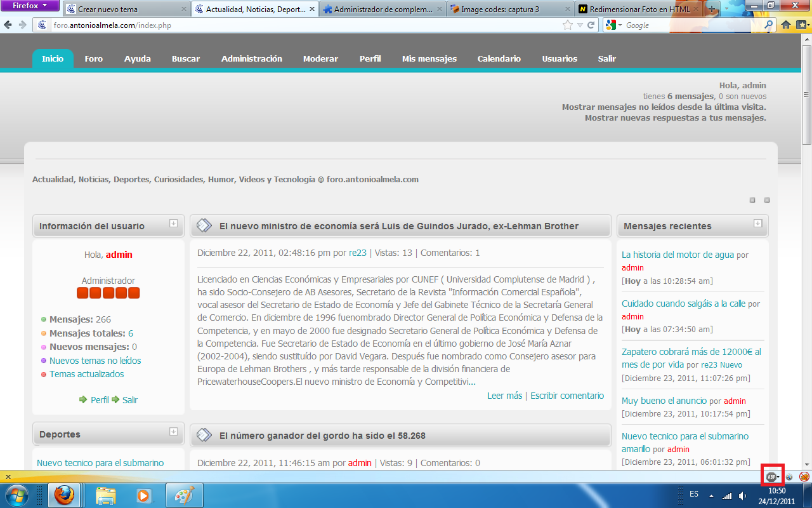Viewport: 812px width, 508px height.
Task: Click Salir in the top navigation
Action: 607,58
